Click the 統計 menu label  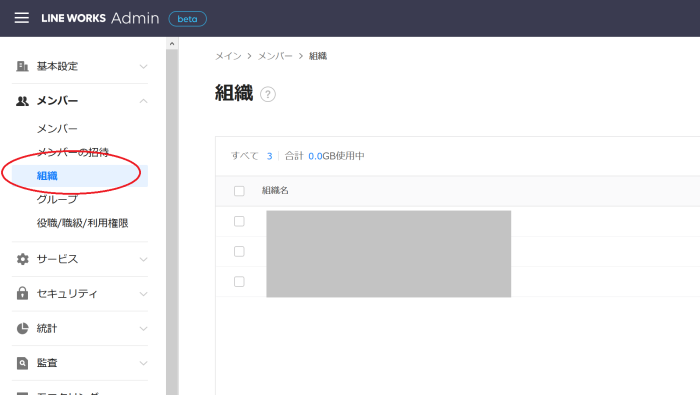[x=47, y=328]
